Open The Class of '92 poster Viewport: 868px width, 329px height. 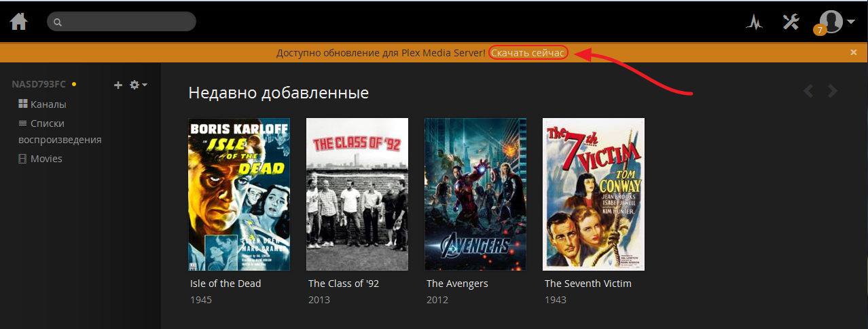click(357, 195)
